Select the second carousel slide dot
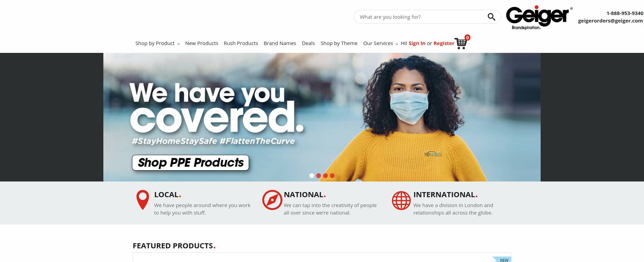This screenshot has width=644, height=262. click(x=319, y=176)
